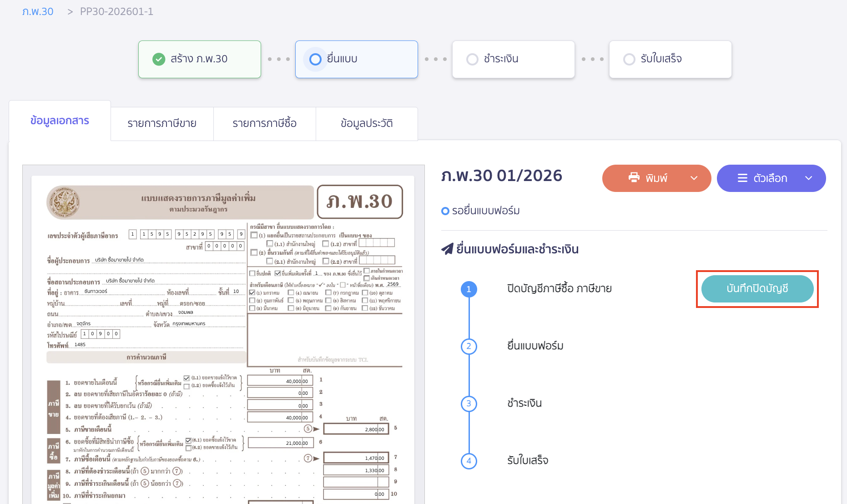This screenshot has height=504, width=847.
Task: Click the hamburger icon on the ตัวเลือก button
Action: coord(743,178)
